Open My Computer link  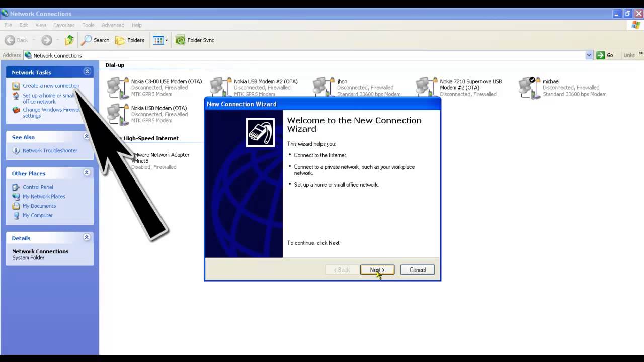pos(38,216)
